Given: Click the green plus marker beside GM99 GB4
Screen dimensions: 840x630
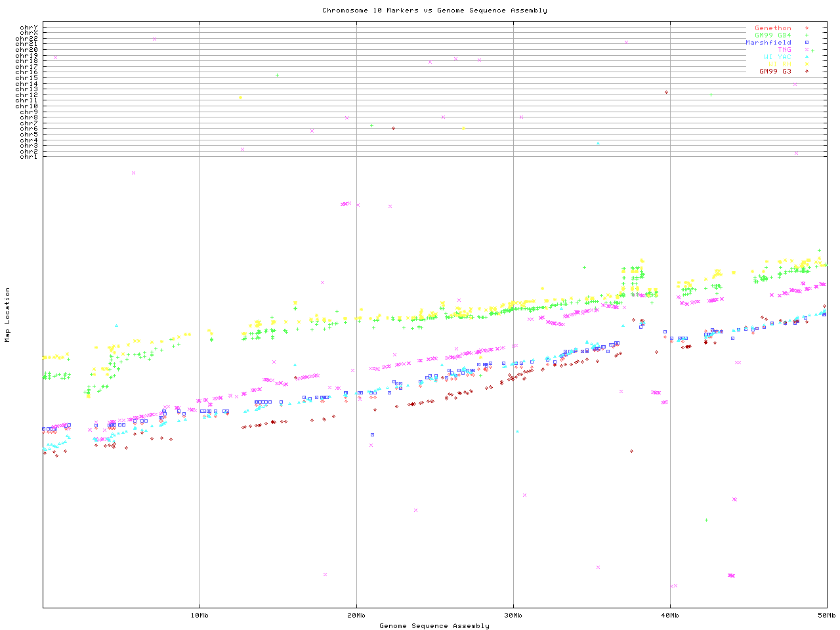Looking at the screenshot, I should (807, 35).
